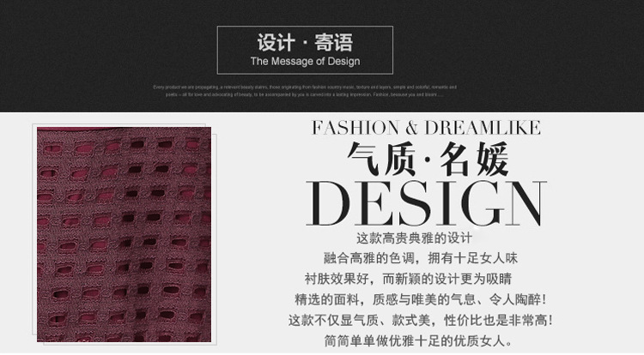Select the bordered design message box
The height and width of the screenshot is (355, 644).
pos(305,50)
